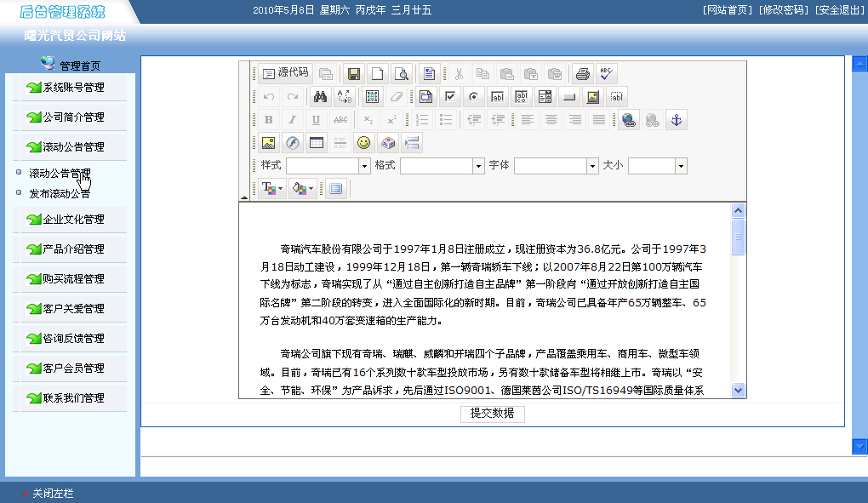The image size is (868, 503).
Task: Insert a button form element
Action: [x=568, y=97]
